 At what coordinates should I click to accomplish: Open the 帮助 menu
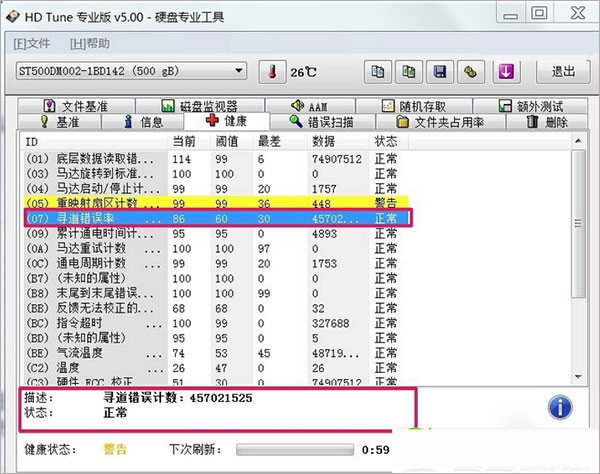90,44
